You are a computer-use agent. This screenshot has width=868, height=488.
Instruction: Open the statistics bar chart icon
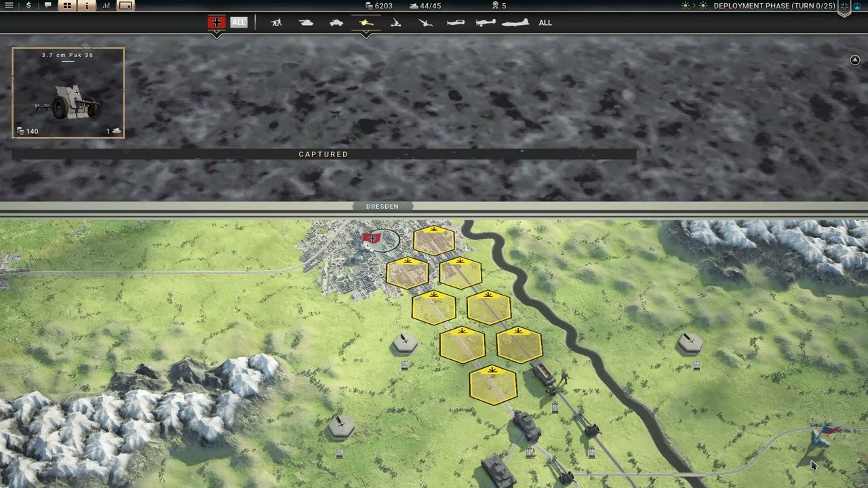(106, 5)
